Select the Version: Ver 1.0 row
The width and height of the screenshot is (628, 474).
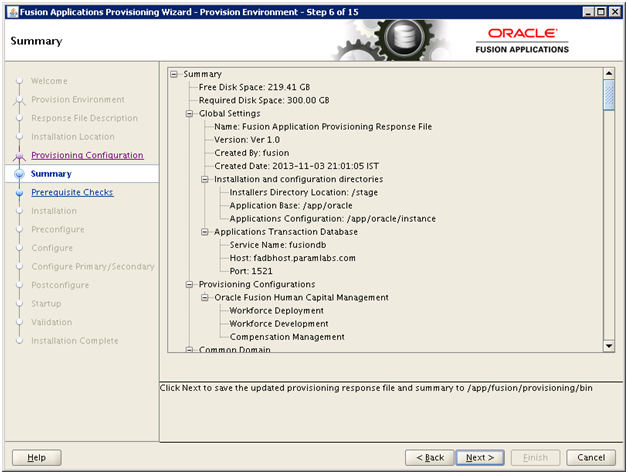coord(247,140)
